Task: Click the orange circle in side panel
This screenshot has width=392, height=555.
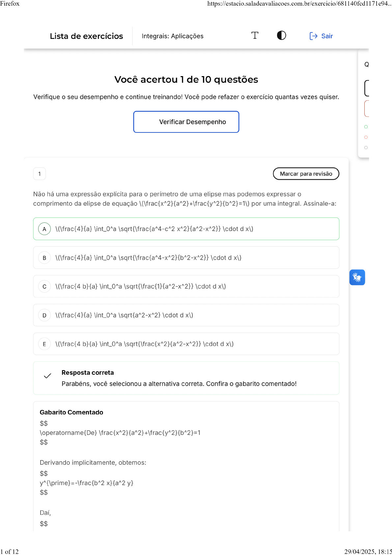Action: [x=366, y=137]
